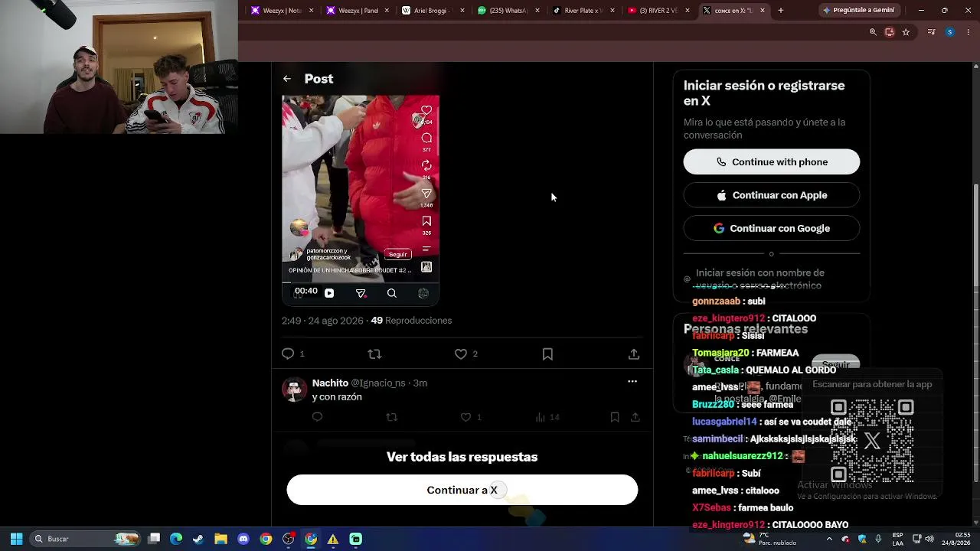
Task: Close the 'conce en X' tab
Action: click(x=763, y=11)
